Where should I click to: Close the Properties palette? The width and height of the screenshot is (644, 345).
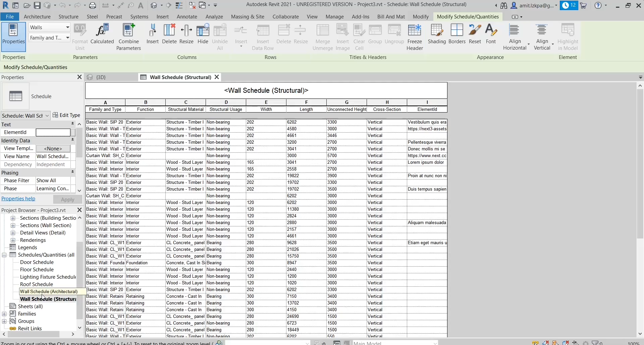(x=79, y=77)
